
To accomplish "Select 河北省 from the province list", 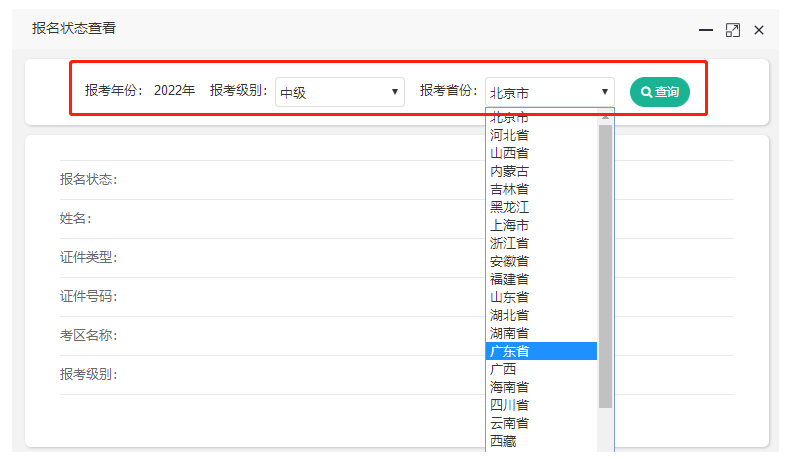I will click(x=509, y=135).
